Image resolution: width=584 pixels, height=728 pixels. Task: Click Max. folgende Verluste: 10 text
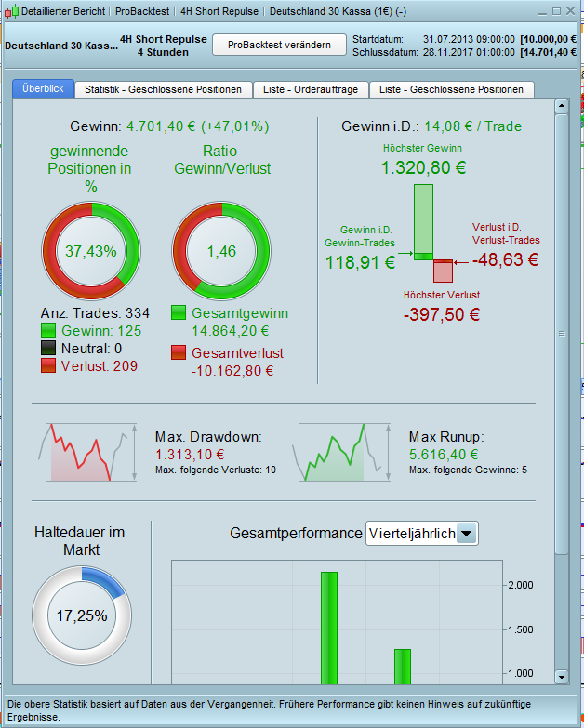(216, 470)
